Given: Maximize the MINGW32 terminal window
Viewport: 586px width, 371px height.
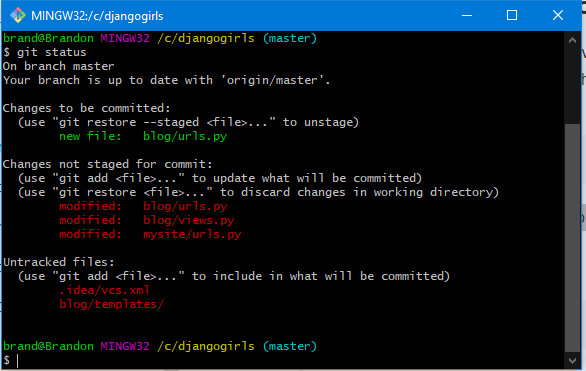Looking at the screenshot, I should pos(512,15).
